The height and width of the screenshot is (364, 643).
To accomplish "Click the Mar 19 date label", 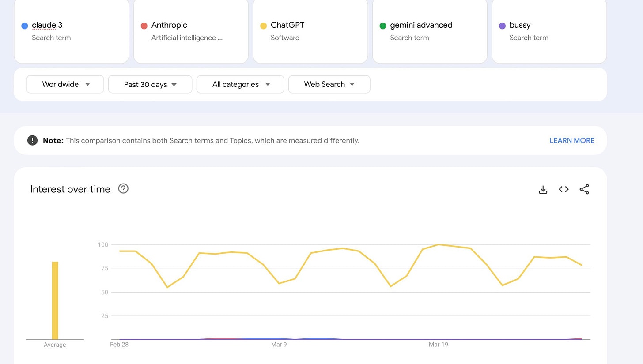I will pos(438,345).
